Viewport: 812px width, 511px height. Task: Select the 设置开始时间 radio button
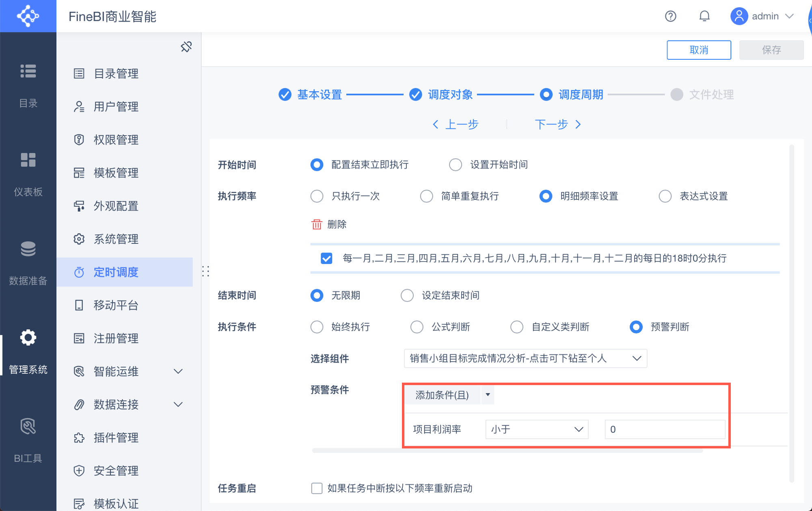[456, 165]
